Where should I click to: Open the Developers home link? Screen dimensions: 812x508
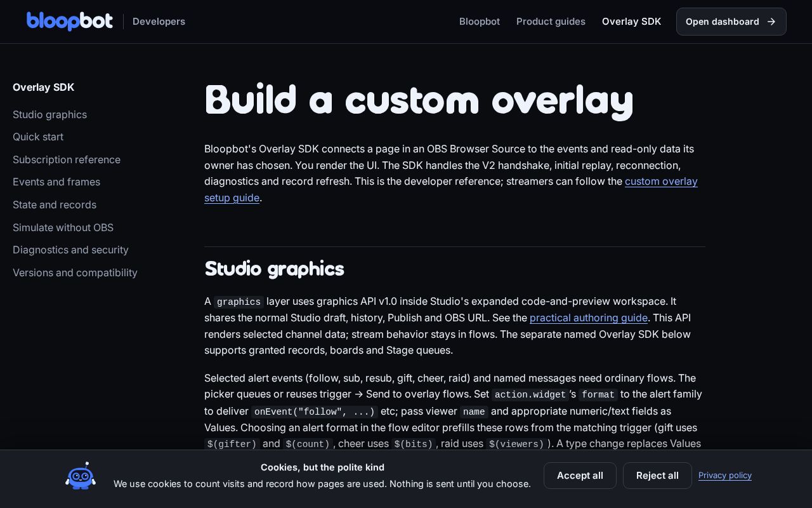tap(159, 22)
